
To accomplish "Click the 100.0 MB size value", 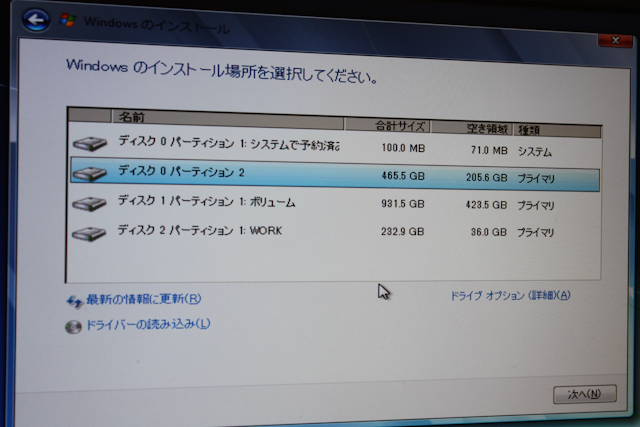I will [x=403, y=148].
